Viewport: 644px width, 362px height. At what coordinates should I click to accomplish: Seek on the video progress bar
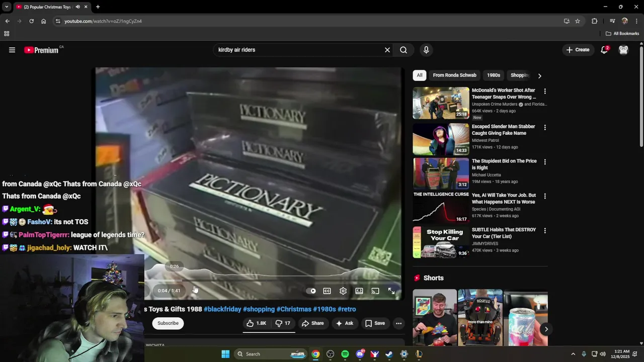[x=273, y=281]
